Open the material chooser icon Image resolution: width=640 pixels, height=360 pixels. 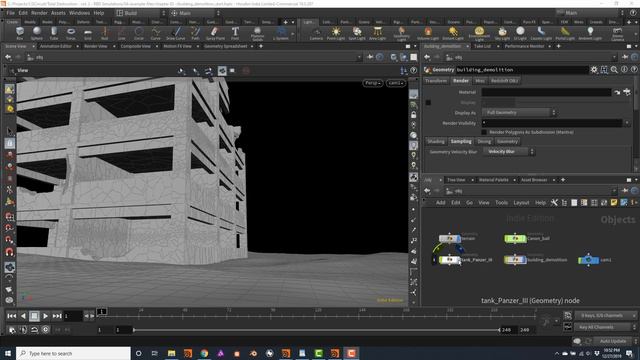click(627, 92)
